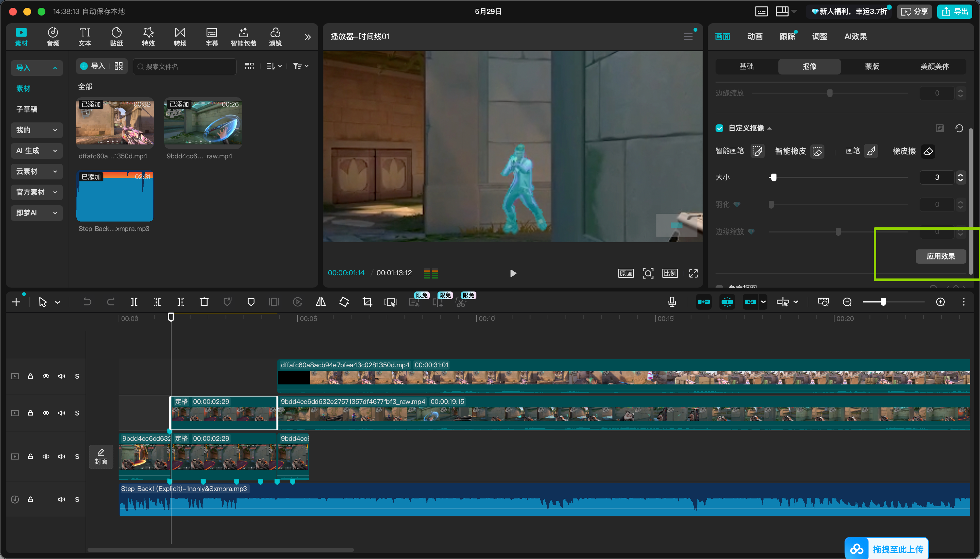Click the 分享 share button

[x=914, y=12]
